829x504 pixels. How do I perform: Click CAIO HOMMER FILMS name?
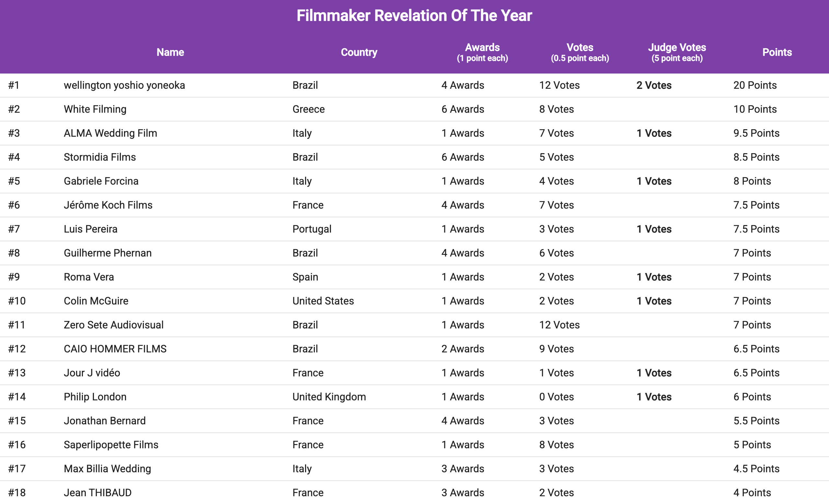point(115,349)
